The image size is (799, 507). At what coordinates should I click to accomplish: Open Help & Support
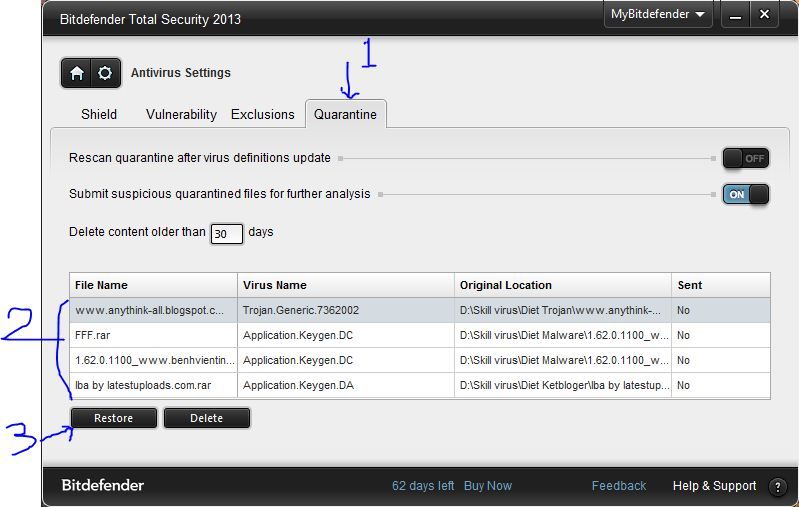tap(714, 486)
